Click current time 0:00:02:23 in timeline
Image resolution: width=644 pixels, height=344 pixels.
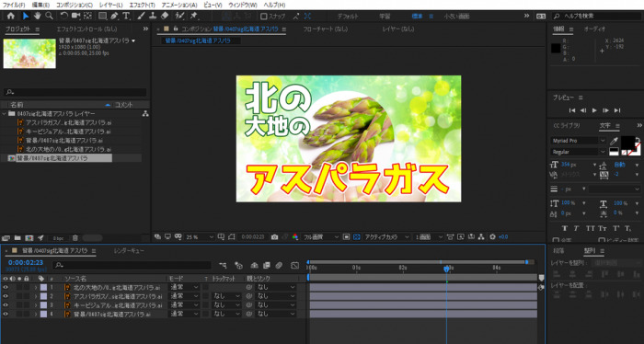pyautogui.click(x=26, y=263)
